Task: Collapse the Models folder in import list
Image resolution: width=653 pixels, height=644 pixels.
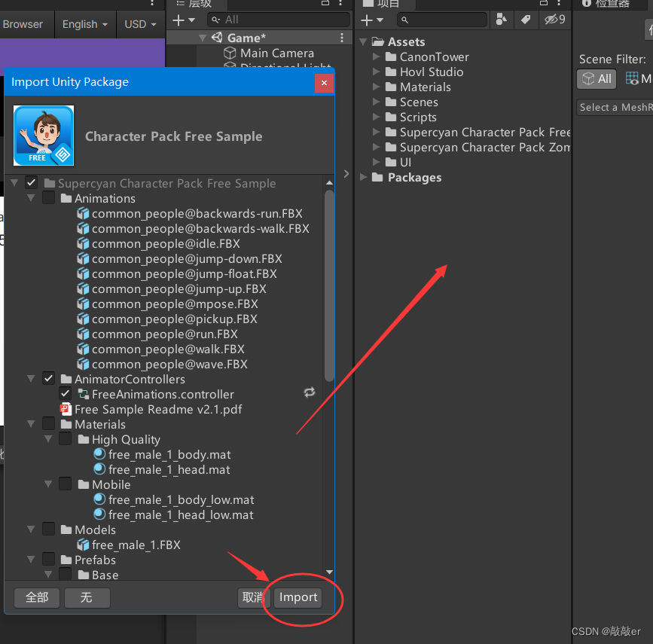Action: 31,529
